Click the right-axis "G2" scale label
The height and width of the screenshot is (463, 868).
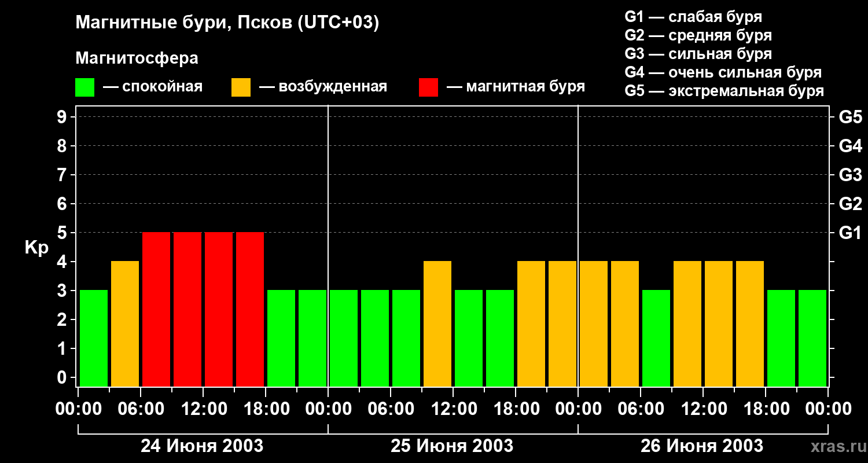(x=850, y=204)
